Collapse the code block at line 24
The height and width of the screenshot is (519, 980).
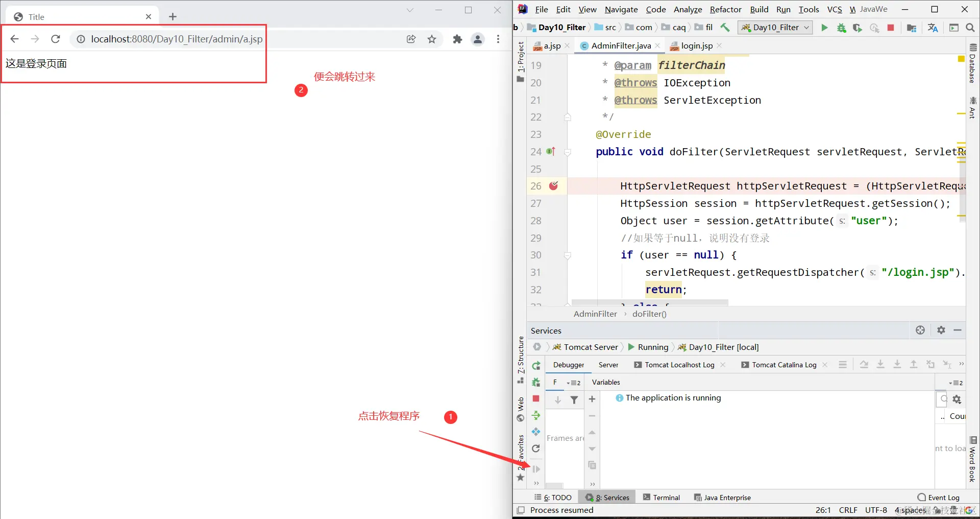[x=567, y=152]
